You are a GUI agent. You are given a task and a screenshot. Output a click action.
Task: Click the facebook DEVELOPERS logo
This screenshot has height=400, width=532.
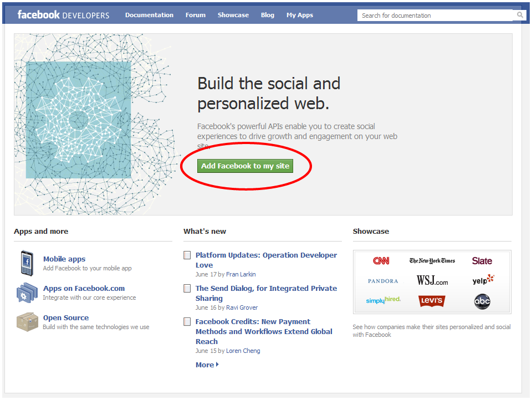pyautogui.click(x=63, y=15)
